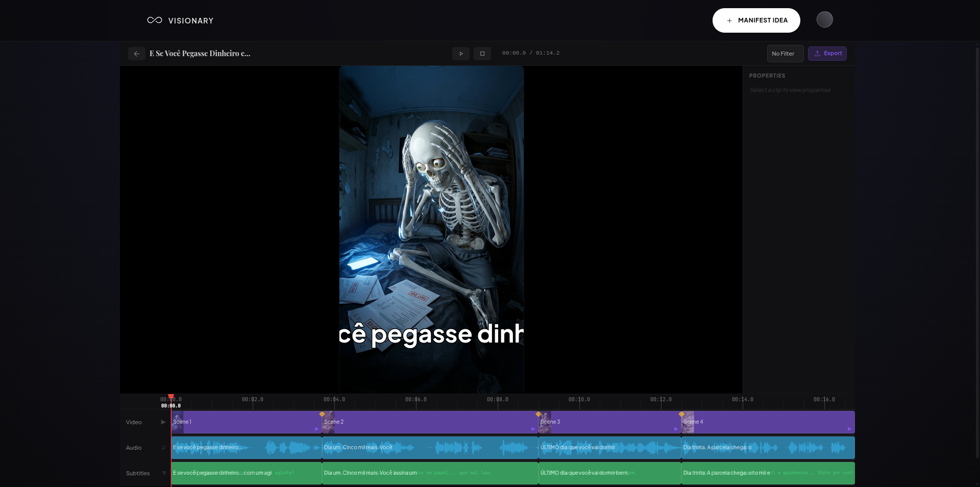This screenshot has height=487, width=980.
Task: Click the Subtitles track lines icon
Action: pos(164,473)
